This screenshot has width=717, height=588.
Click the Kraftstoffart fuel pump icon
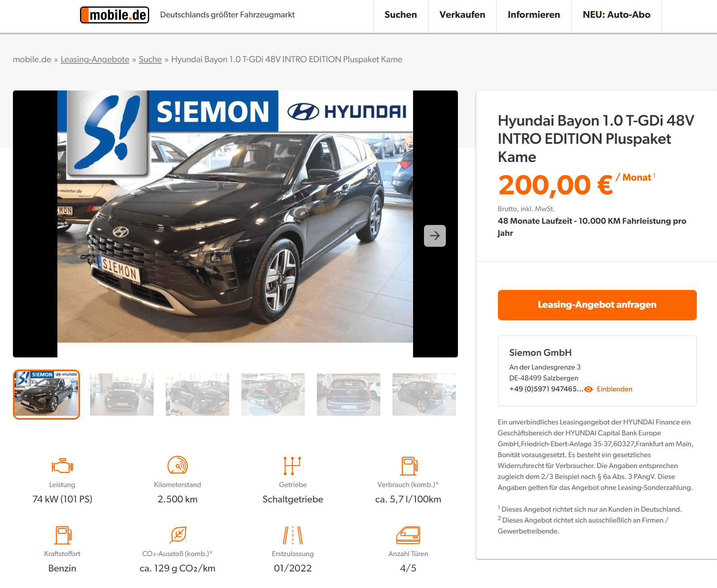tap(63, 535)
